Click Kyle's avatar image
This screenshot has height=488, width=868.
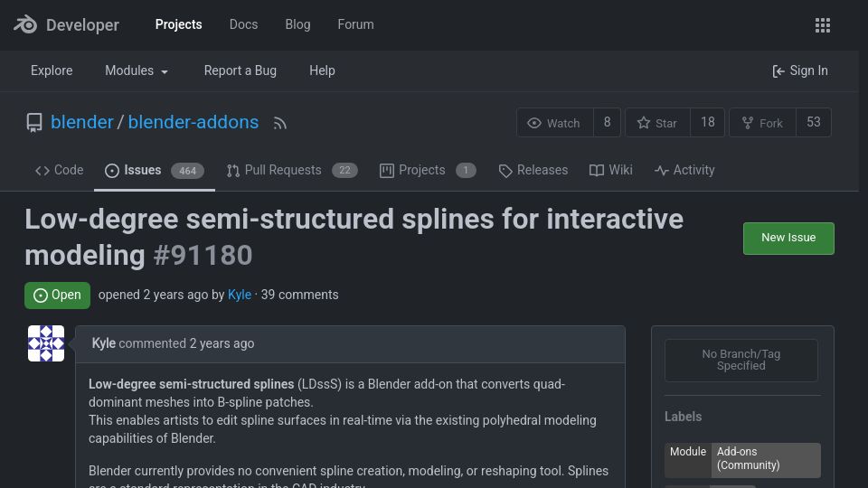coord(46,343)
